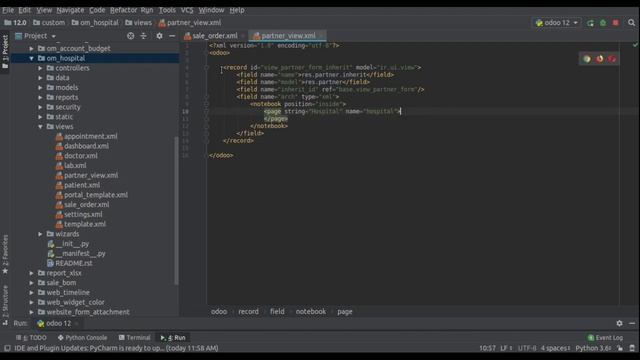
Task: Open Chrome browser preview icon in editor
Action: (587, 59)
